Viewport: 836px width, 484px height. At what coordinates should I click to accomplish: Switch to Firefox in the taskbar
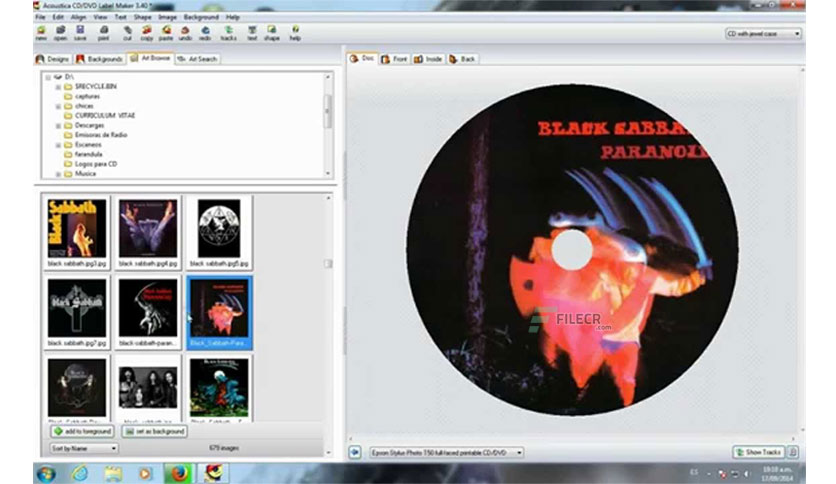pyautogui.click(x=179, y=473)
